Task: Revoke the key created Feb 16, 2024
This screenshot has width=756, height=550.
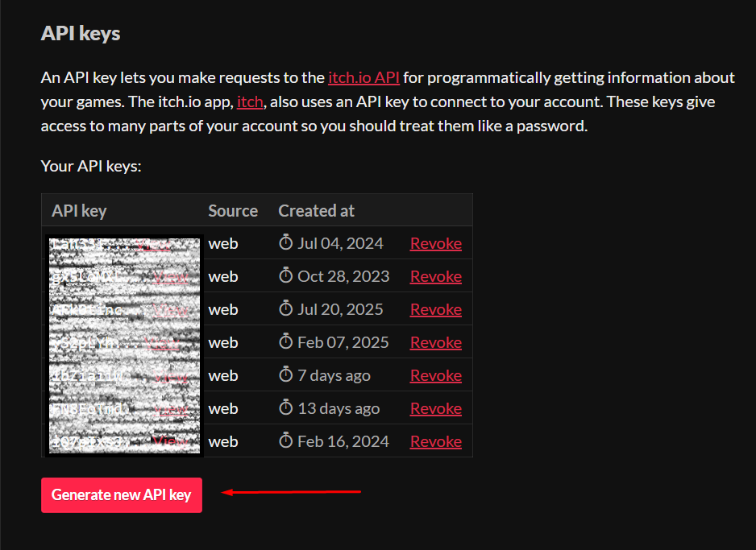Action: tap(435, 441)
